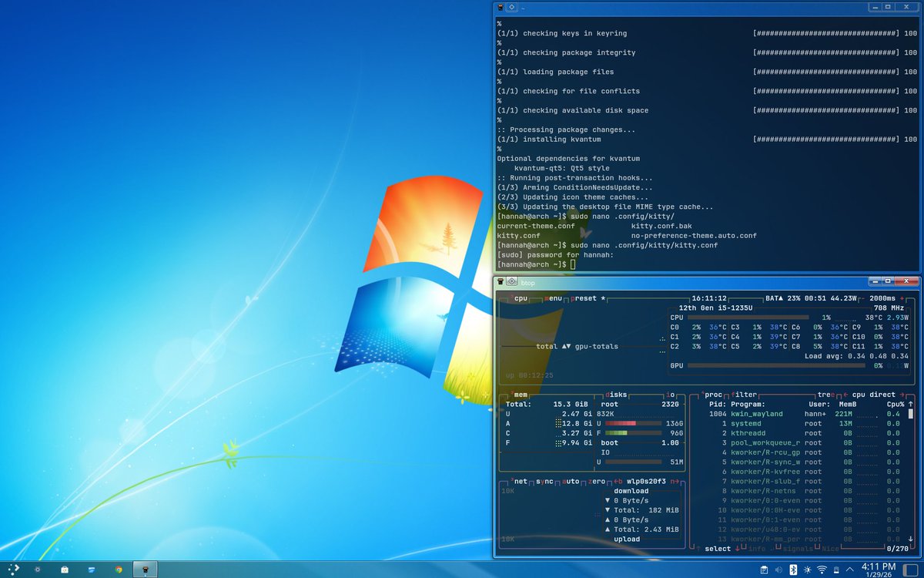Click wlp0s20f3 interface name in btop
Image resolution: width=924 pixels, height=578 pixels.
646,481
